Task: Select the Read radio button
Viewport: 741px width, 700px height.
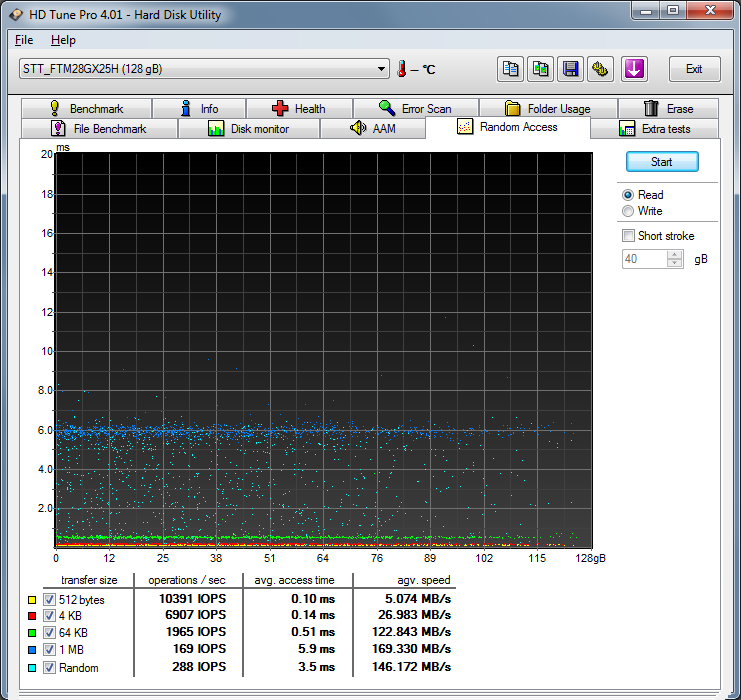Action: click(x=628, y=195)
